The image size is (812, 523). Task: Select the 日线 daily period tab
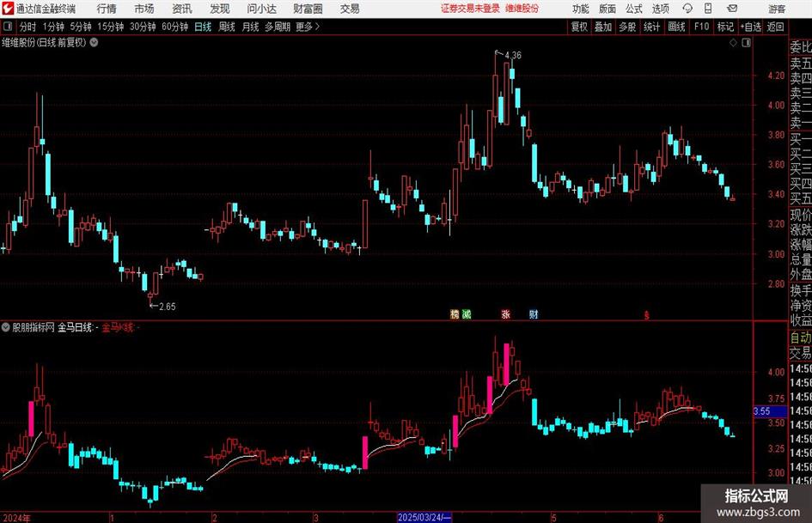[x=203, y=27]
